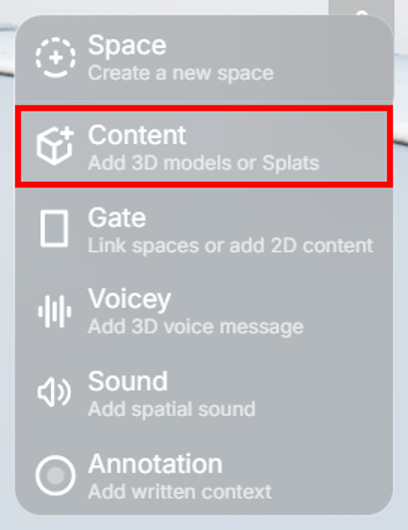Click the cube with plus Content icon
This screenshot has width=408, height=530.
pyautogui.click(x=55, y=146)
